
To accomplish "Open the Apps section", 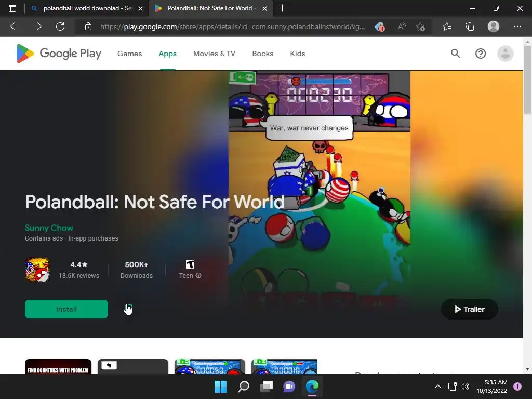I will point(168,54).
